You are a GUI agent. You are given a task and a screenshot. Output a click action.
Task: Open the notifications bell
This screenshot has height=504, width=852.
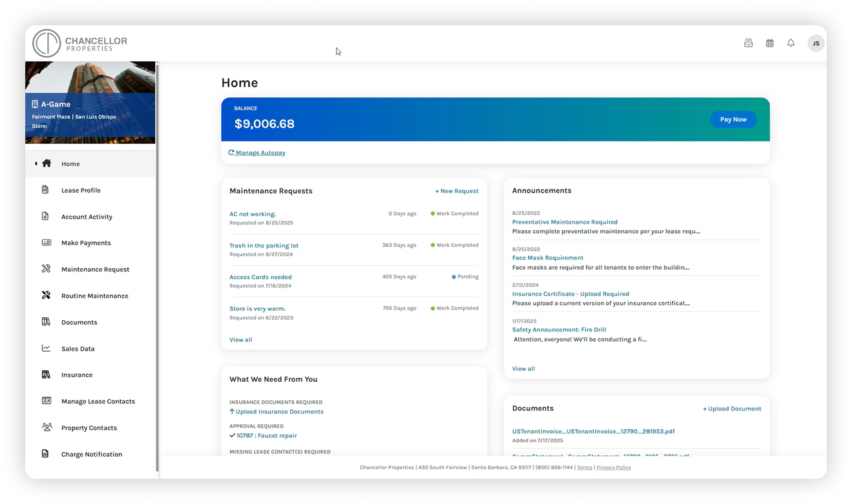pos(791,43)
